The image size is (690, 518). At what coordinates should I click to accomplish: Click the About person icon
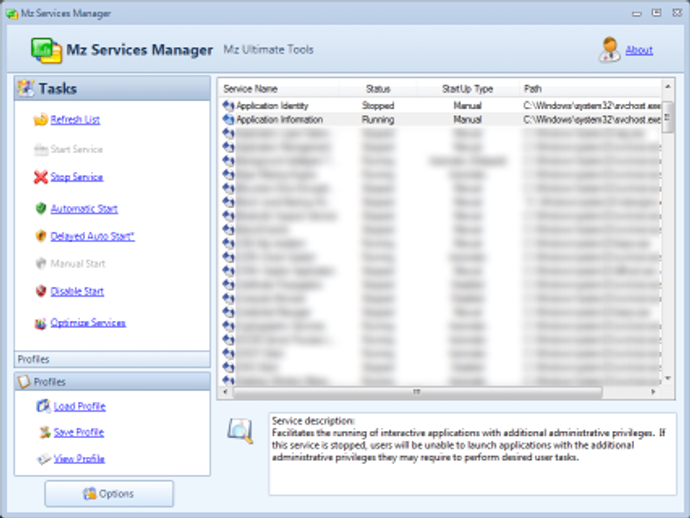pos(609,49)
